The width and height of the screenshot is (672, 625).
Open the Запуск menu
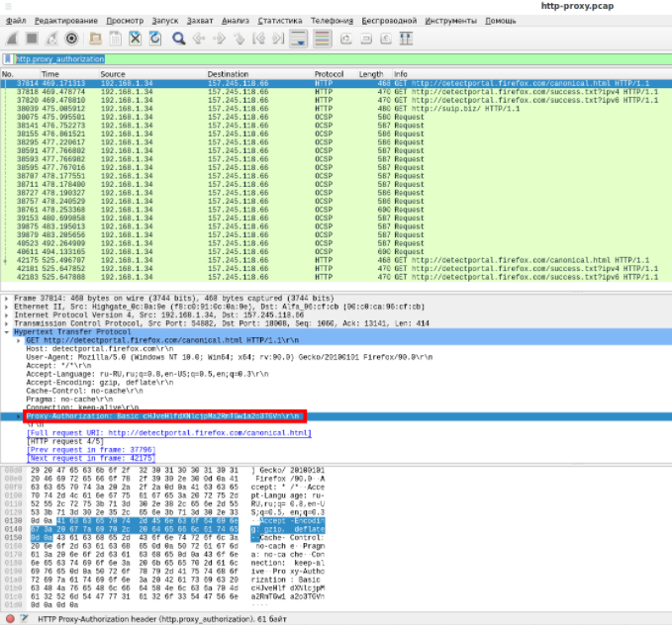(165, 21)
